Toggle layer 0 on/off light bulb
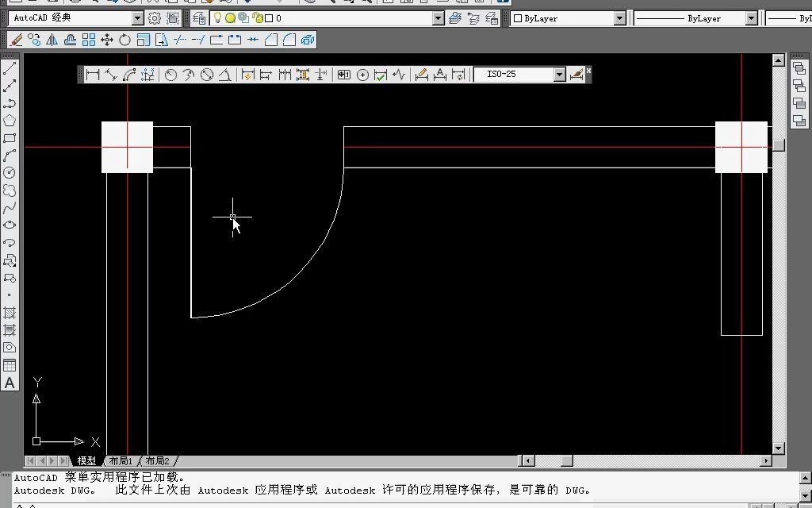812x508 pixels. 218,18
